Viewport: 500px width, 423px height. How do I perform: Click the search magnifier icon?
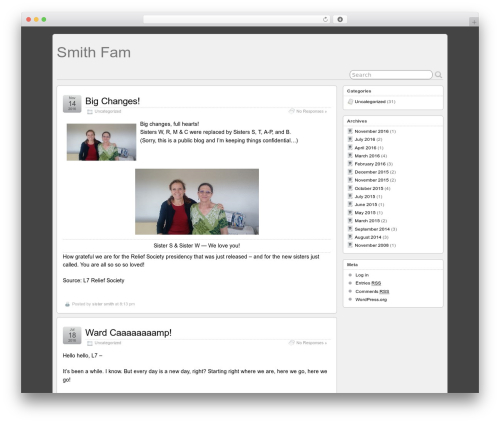point(438,75)
